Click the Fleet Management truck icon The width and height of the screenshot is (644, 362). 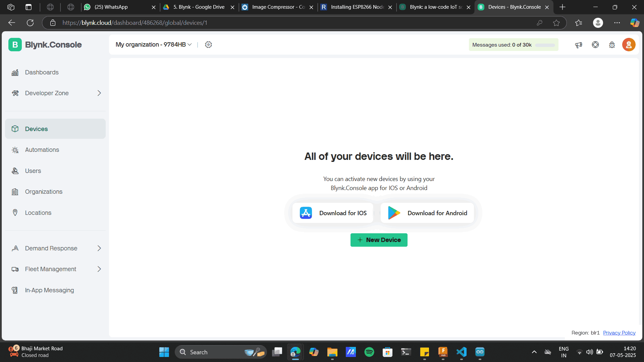click(15, 269)
